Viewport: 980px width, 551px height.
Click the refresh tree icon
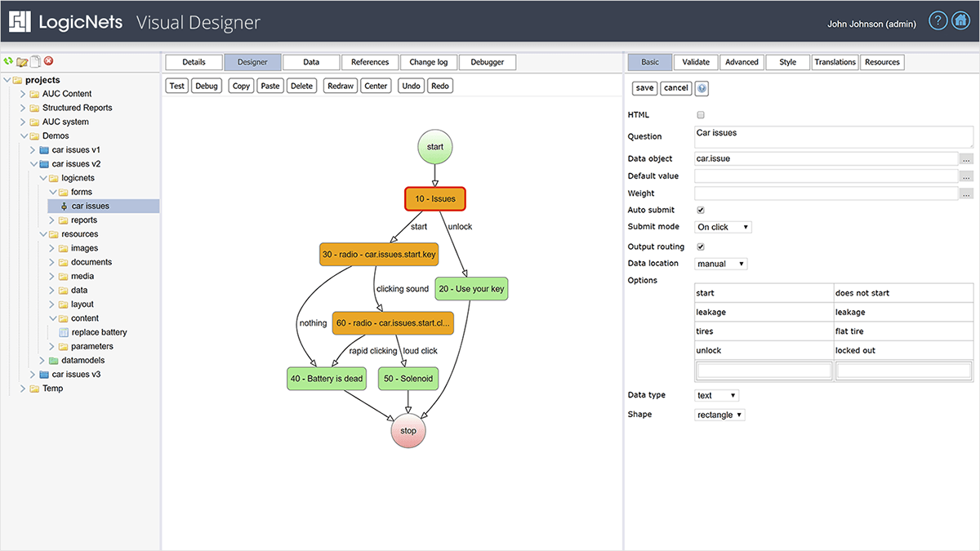pos(8,61)
